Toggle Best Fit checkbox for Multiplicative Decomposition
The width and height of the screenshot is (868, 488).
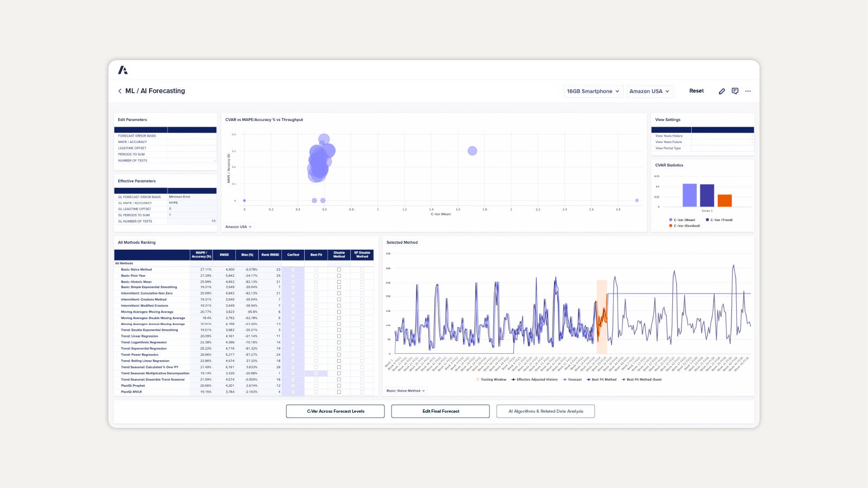pyautogui.click(x=316, y=373)
